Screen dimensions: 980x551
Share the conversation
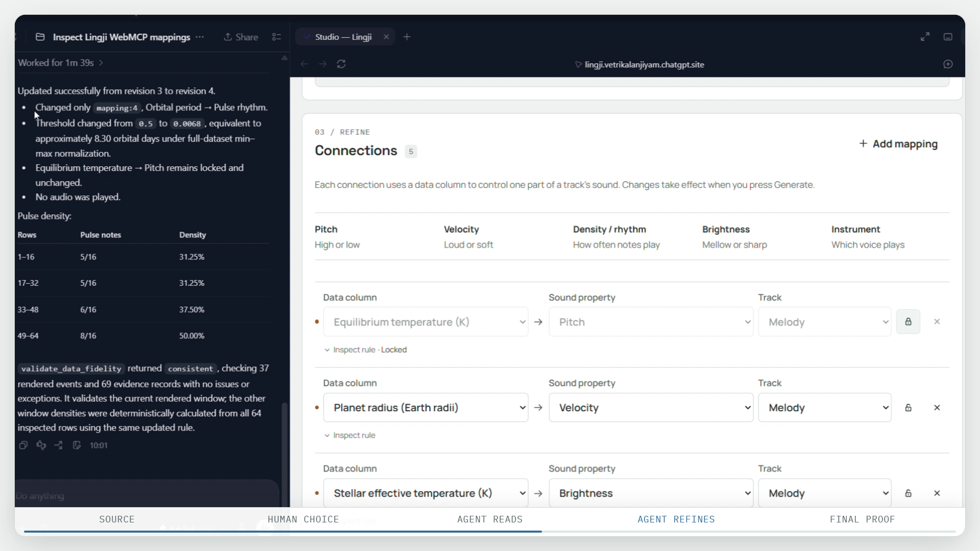tap(241, 37)
